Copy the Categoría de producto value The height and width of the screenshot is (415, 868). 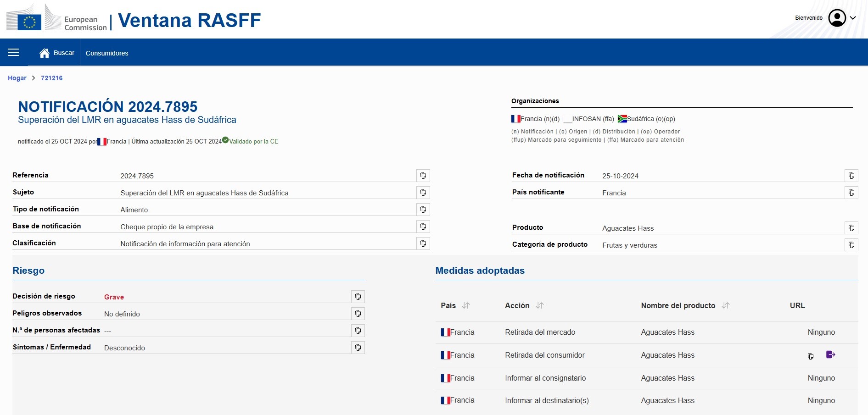tap(851, 245)
